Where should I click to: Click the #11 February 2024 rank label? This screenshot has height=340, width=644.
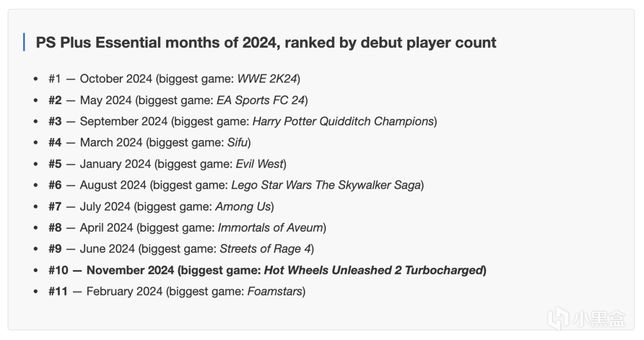[x=58, y=292]
